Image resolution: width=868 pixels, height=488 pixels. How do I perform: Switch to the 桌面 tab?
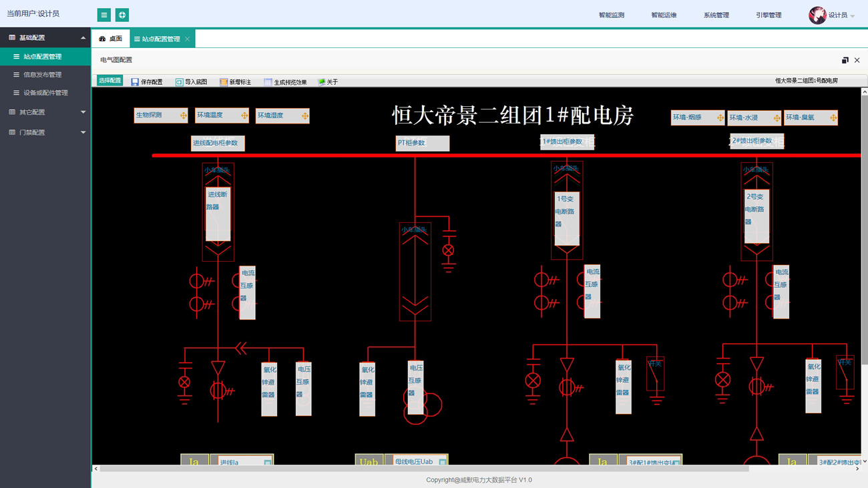tap(111, 39)
